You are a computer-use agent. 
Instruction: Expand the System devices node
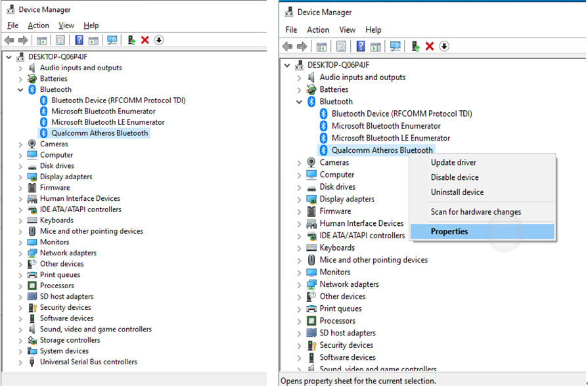[x=20, y=351]
